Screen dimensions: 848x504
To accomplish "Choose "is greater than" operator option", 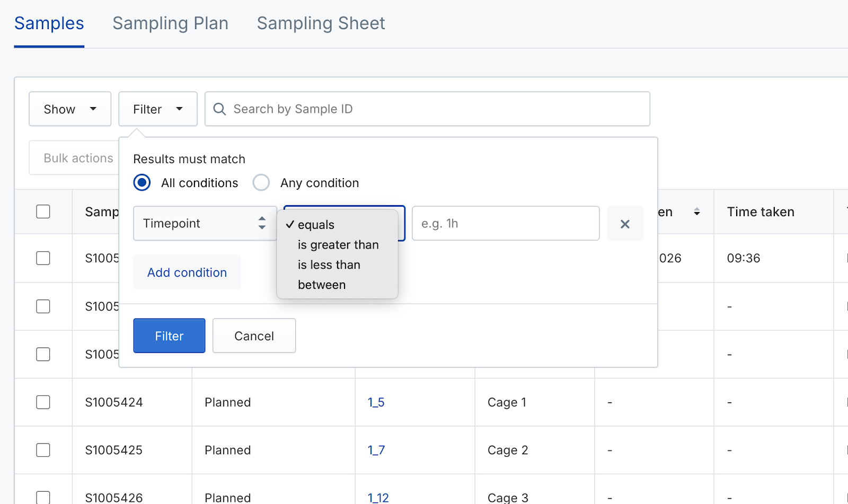I will coord(338,245).
